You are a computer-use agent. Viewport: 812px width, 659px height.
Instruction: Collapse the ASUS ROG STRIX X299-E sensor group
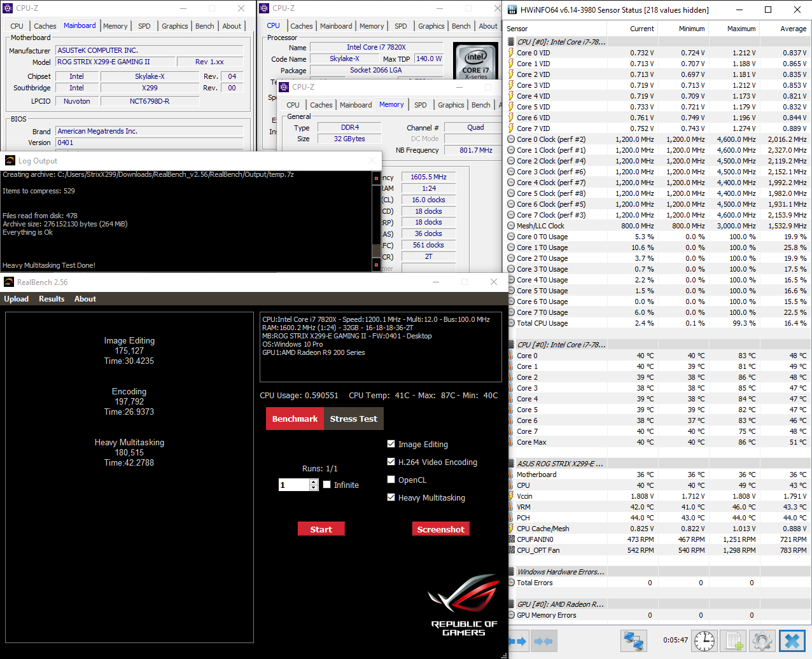point(511,464)
